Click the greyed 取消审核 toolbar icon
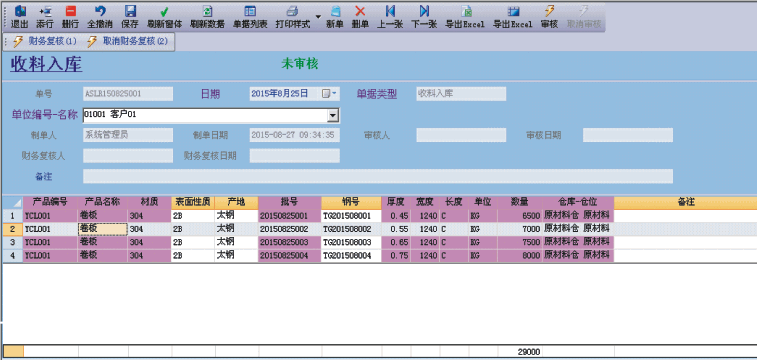This screenshot has width=757, height=360. click(x=584, y=16)
